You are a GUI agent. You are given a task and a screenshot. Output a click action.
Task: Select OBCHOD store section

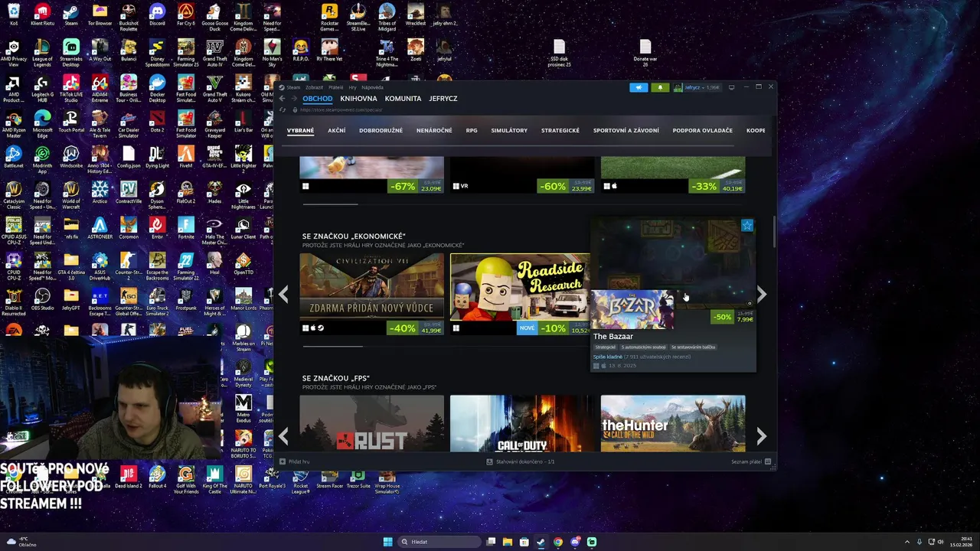pos(317,99)
